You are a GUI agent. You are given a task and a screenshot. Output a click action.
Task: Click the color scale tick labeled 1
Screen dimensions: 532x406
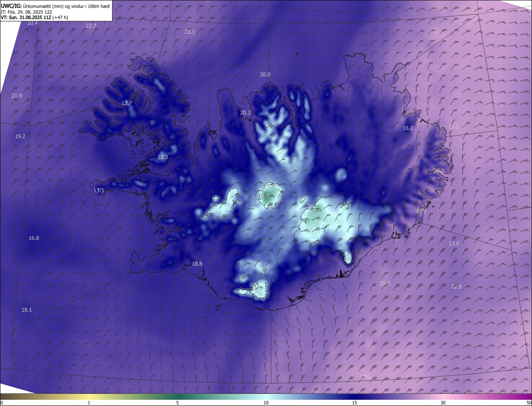89,403
